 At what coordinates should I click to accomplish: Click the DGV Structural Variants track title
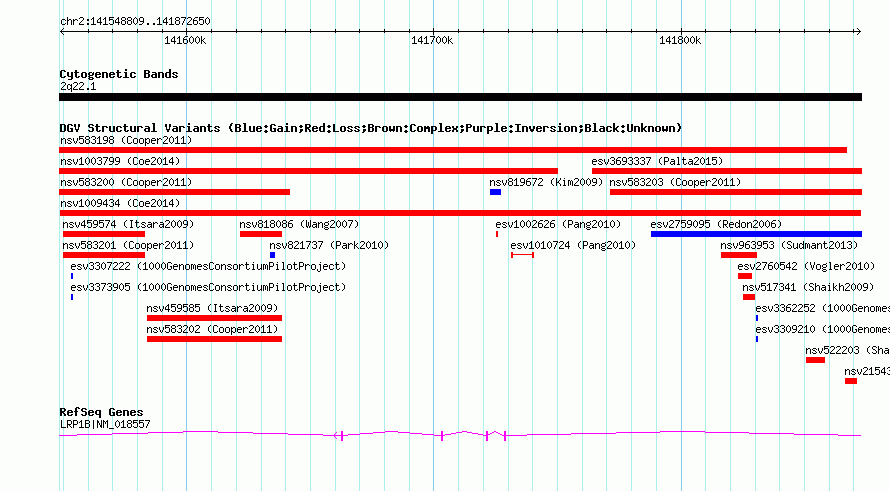[370, 128]
